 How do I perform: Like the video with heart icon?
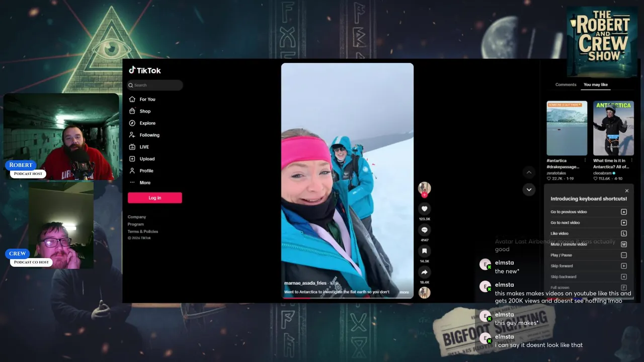coord(424,209)
